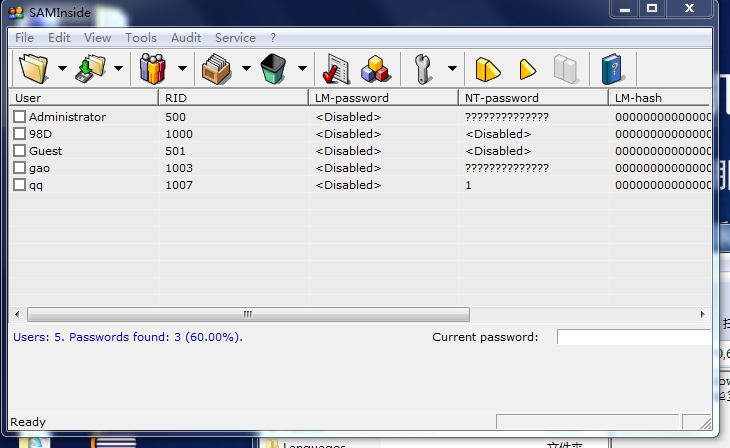Click the window resize grip corner
730x448 pixels.
click(x=705, y=423)
